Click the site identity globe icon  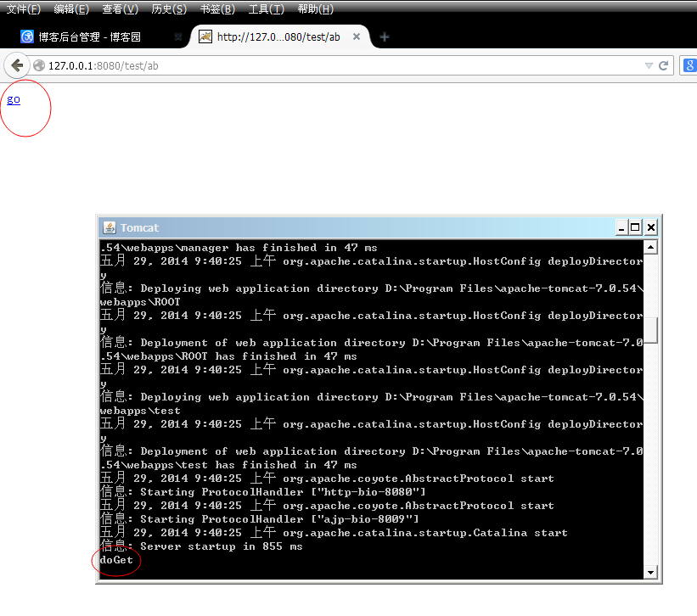39,65
